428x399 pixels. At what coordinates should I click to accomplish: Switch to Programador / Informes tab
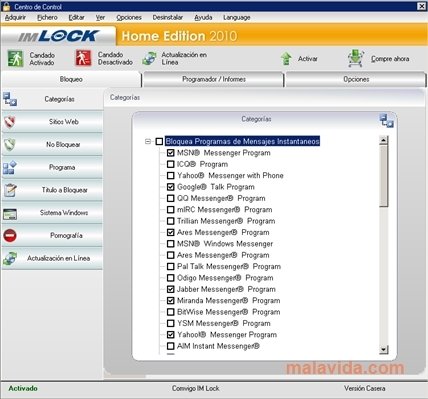pyautogui.click(x=214, y=79)
